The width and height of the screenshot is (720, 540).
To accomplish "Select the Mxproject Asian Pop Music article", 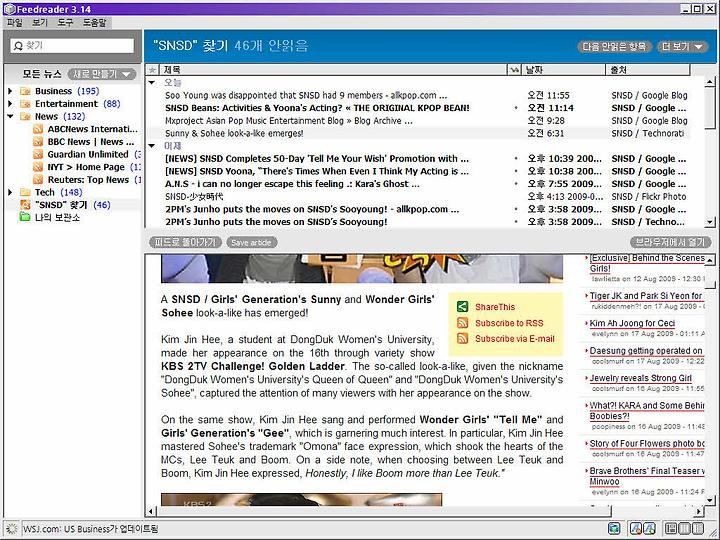I will [x=417, y=121].
